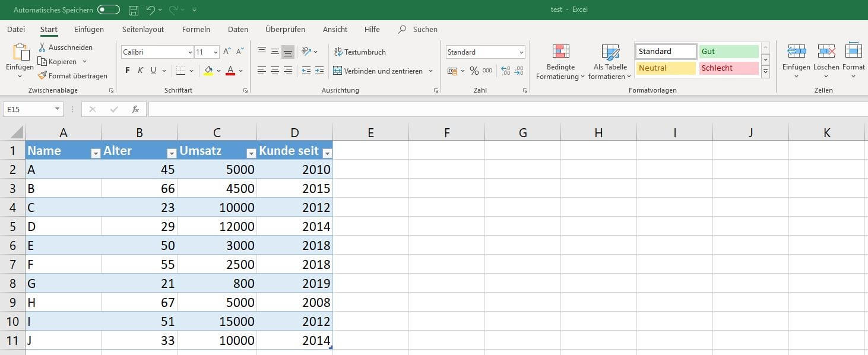Click into the formula bar
868x355 pixels.
click(x=508, y=109)
